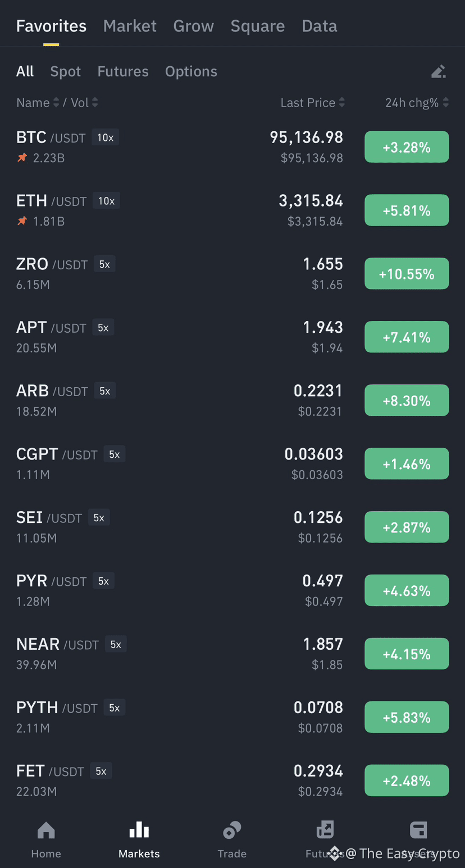Open the Assets wallet icon
The height and width of the screenshot is (868, 465).
coord(418,830)
